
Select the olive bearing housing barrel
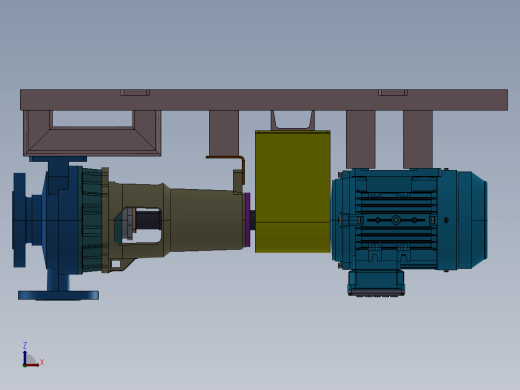pyautogui.click(x=207, y=219)
